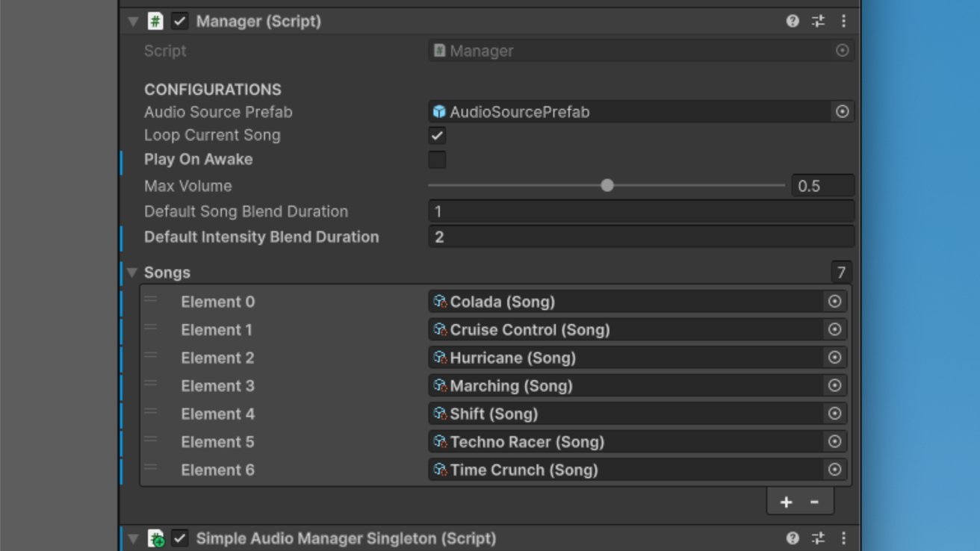The height and width of the screenshot is (551, 980).
Task: Open object picker for Time Crunch song
Action: point(834,470)
